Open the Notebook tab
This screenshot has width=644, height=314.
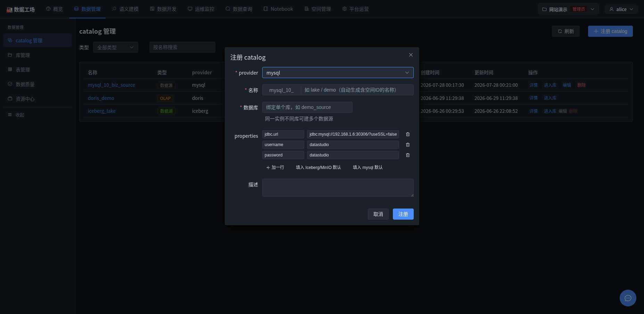278,9
